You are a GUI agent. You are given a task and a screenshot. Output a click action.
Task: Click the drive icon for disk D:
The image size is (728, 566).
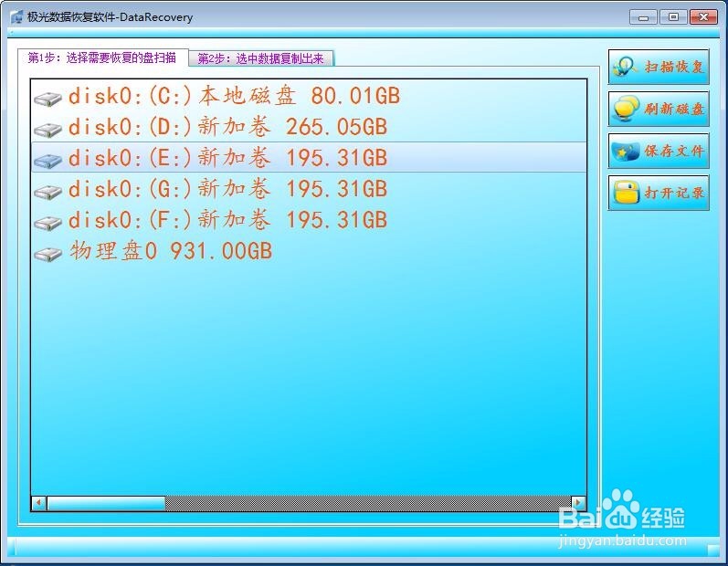(47, 130)
